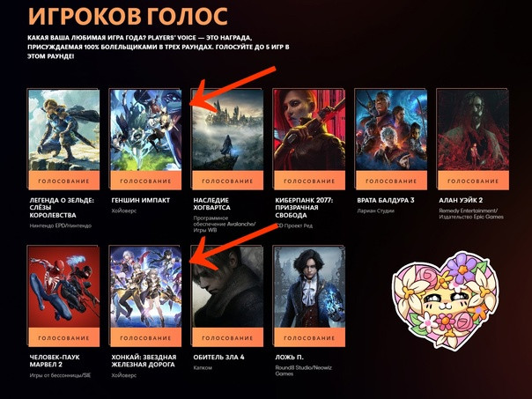Click the Геншин Импакт title text

140,200
